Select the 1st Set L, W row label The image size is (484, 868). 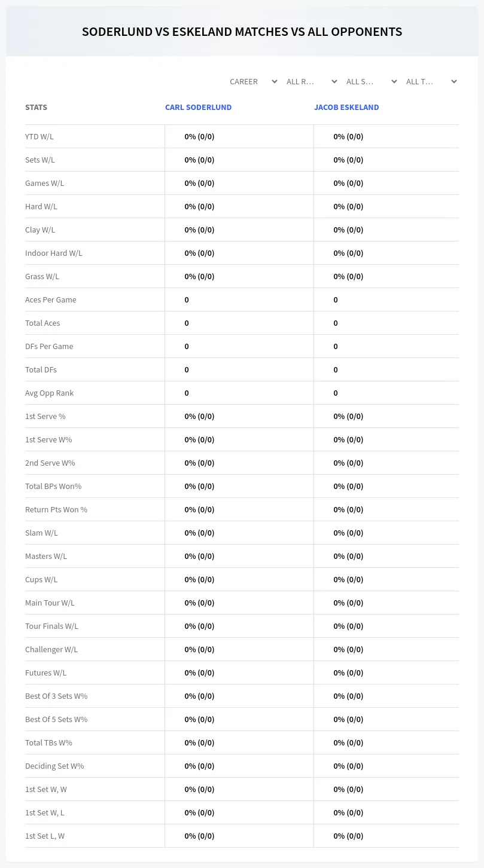[45, 836]
